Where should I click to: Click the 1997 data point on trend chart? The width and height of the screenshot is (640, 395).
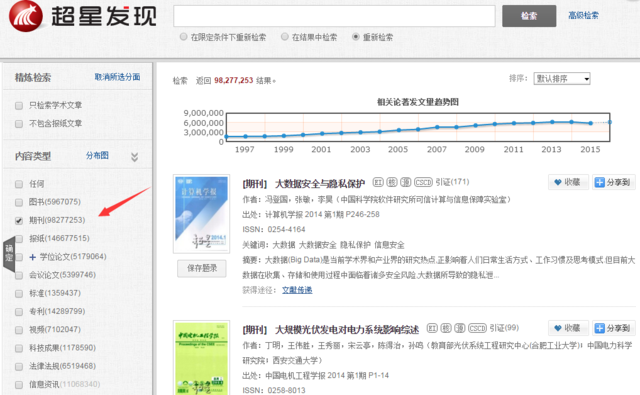pos(245,136)
